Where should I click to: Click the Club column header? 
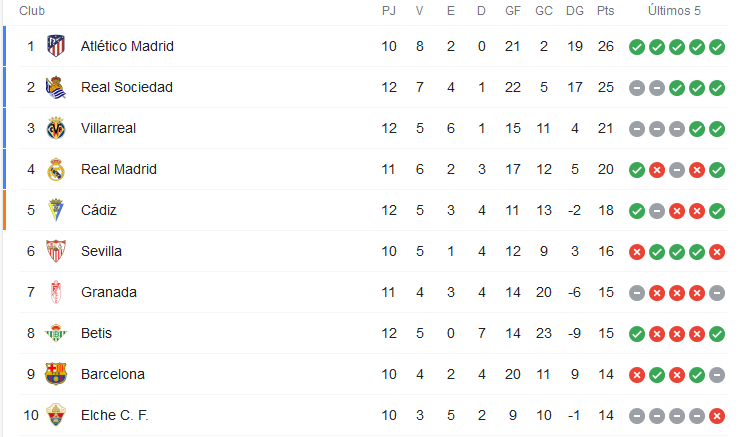point(32,11)
